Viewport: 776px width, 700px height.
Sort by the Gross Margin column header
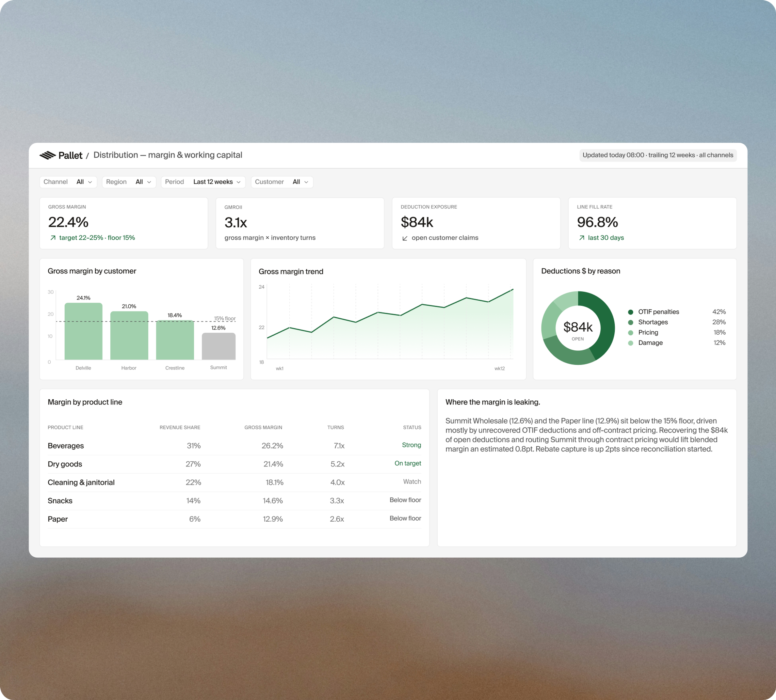pos(263,427)
